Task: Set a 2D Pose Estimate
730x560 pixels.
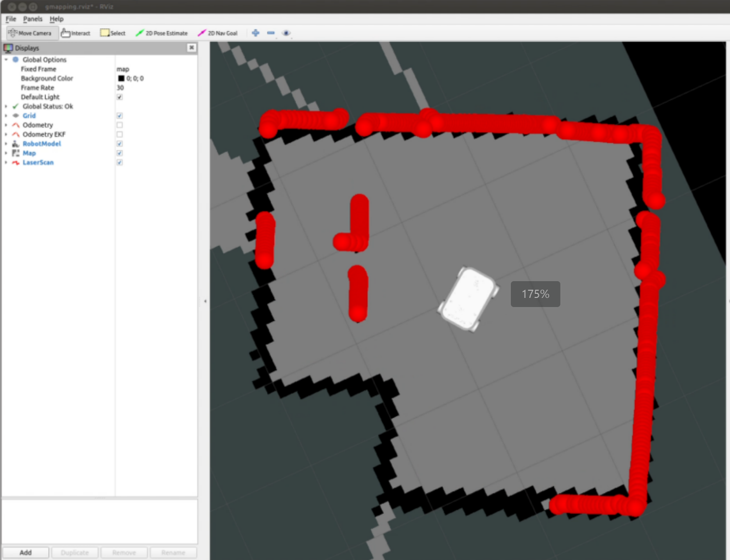Action: point(161,33)
